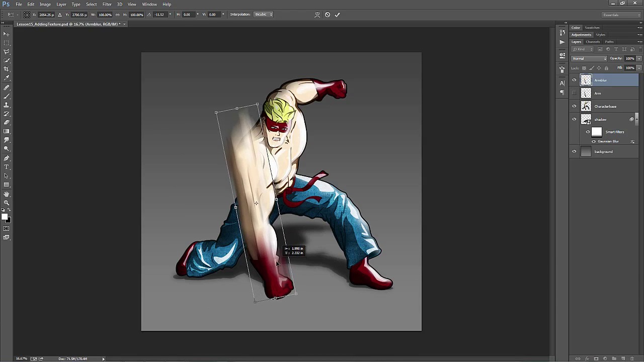644x362 pixels.
Task: Open the Interpolation Bicubic dropdown
Action: click(x=263, y=15)
